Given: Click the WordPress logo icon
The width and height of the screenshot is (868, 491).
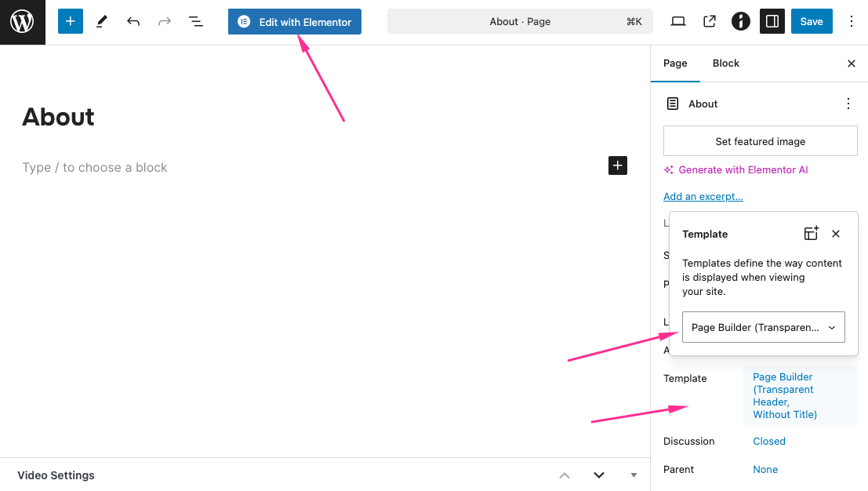Looking at the screenshot, I should click(22, 22).
